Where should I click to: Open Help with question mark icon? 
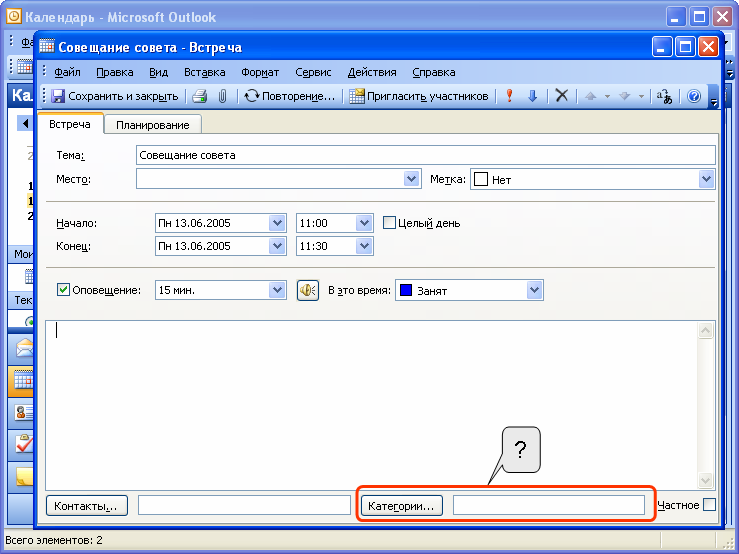(x=694, y=96)
